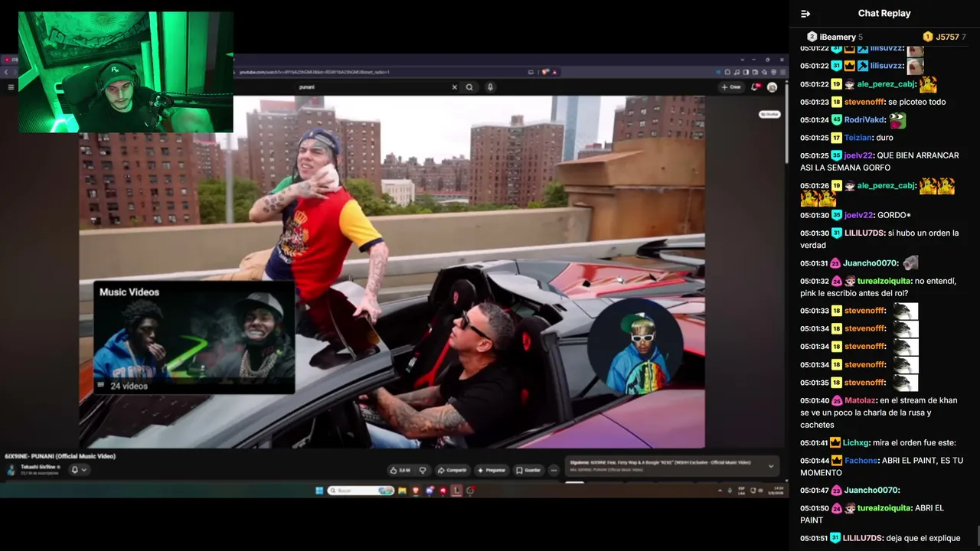Click the Crear create button on YouTube
Image resolution: width=980 pixels, height=551 pixels.
pyautogui.click(x=731, y=87)
